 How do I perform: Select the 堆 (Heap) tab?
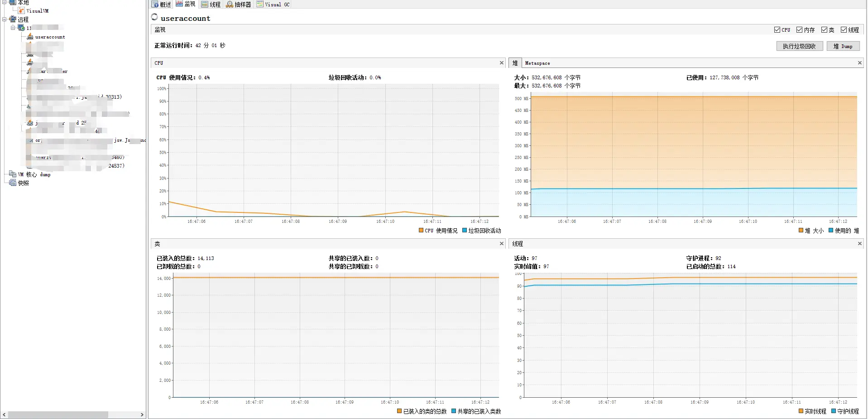[515, 63]
